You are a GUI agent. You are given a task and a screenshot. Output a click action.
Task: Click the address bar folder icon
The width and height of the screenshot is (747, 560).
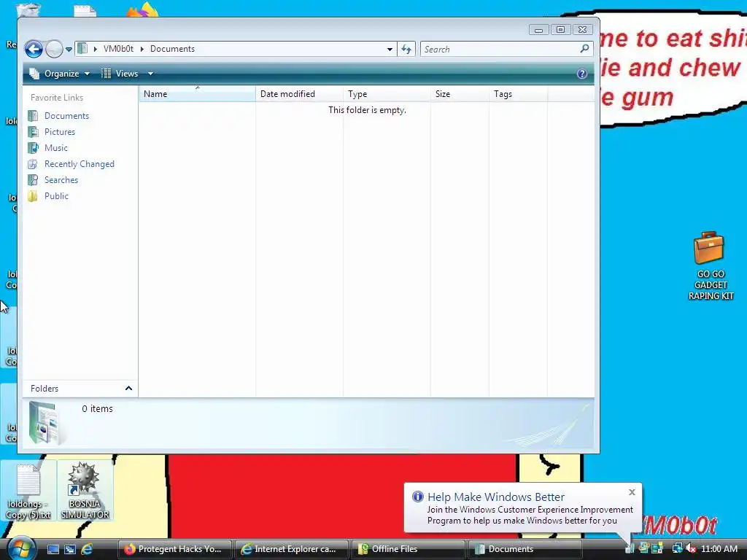[x=82, y=49]
